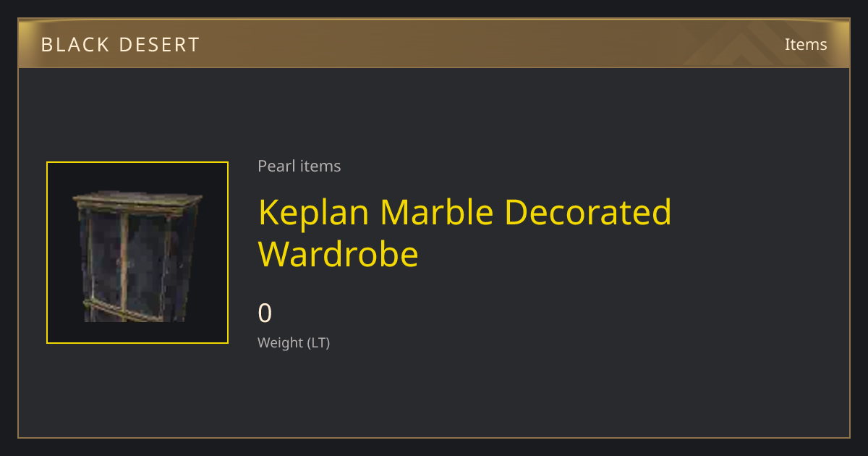Screen dimensions: 868x456
Task: Select the Pearl items category label
Action: pyautogui.click(x=299, y=166)
